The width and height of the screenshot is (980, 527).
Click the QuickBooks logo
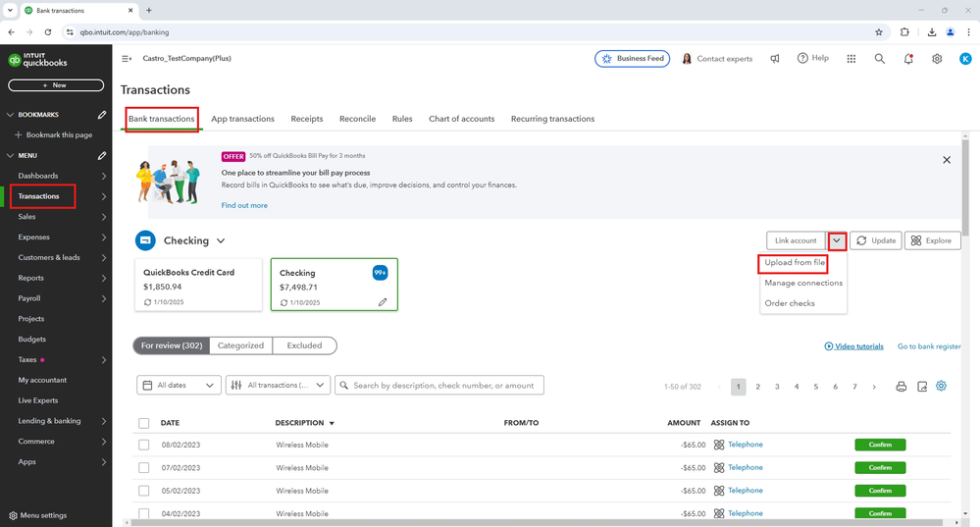tap(37, 60)
